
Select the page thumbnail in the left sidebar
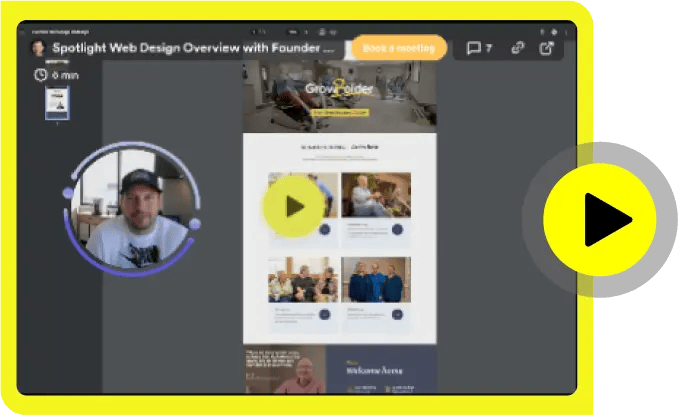[57, 103]
